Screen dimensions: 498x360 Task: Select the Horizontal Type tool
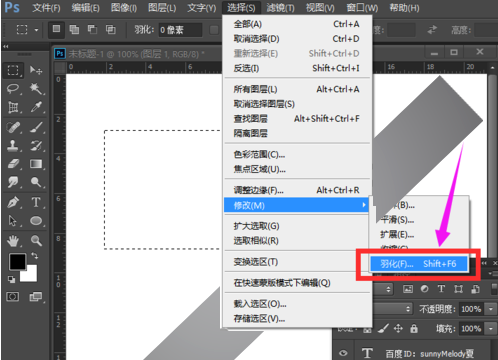36,202
